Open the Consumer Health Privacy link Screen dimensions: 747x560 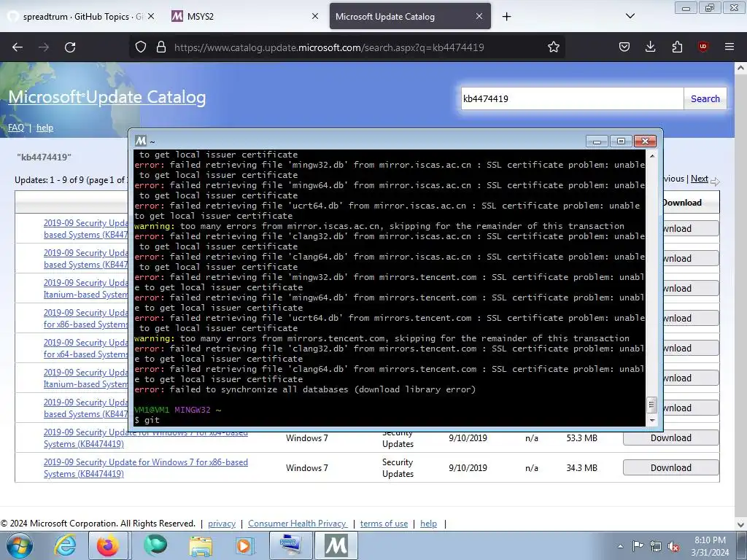[298, 524]
